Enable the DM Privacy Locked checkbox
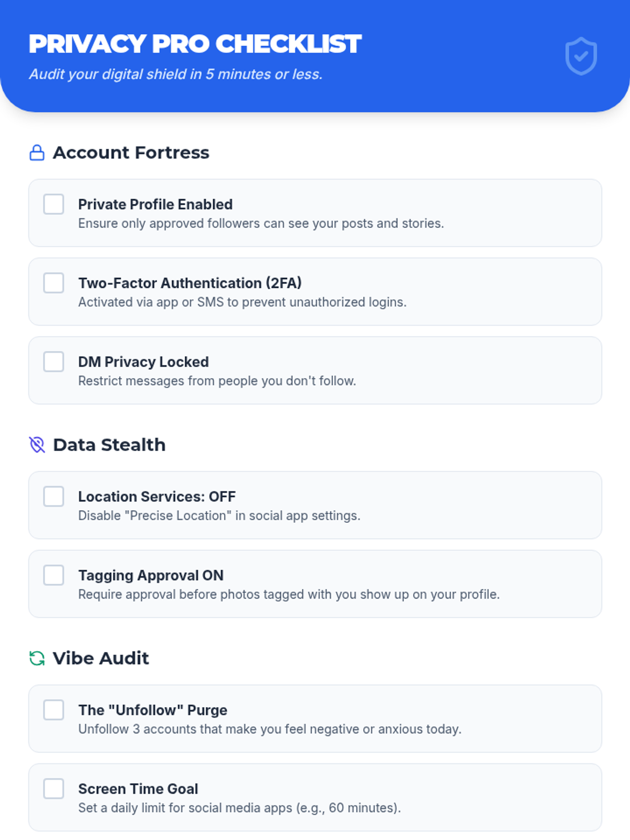The width and height of the screenshot is (630, 840). (x=54, y=362)
